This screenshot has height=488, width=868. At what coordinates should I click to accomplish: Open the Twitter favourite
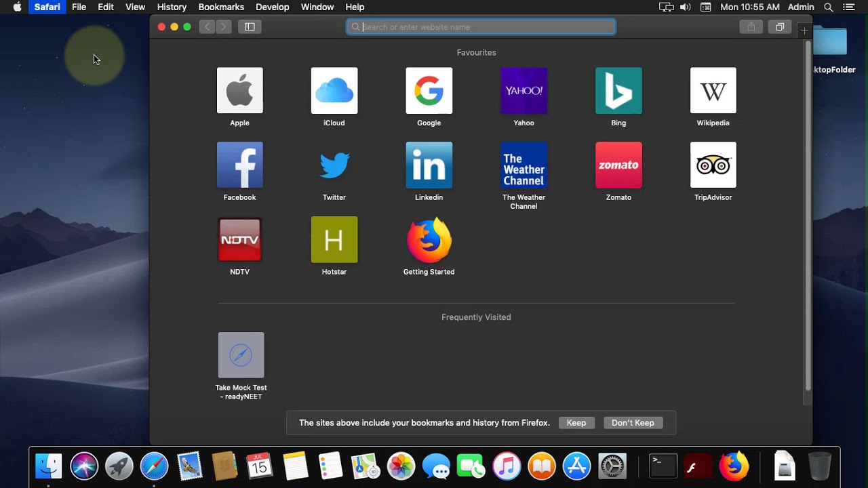334,165
